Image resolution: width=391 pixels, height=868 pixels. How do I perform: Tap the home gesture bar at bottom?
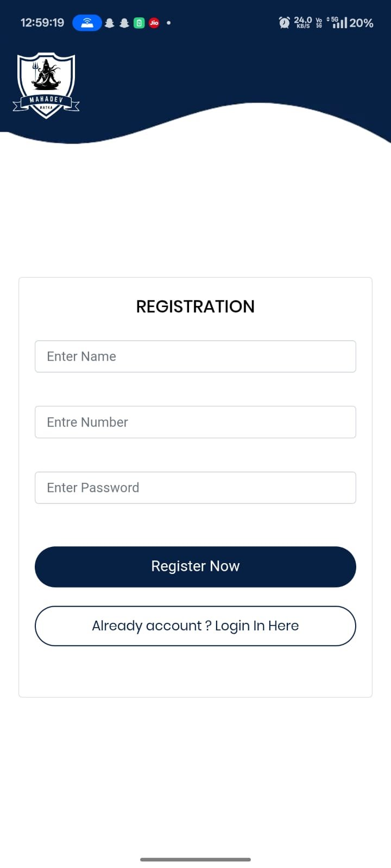[195, 859]
